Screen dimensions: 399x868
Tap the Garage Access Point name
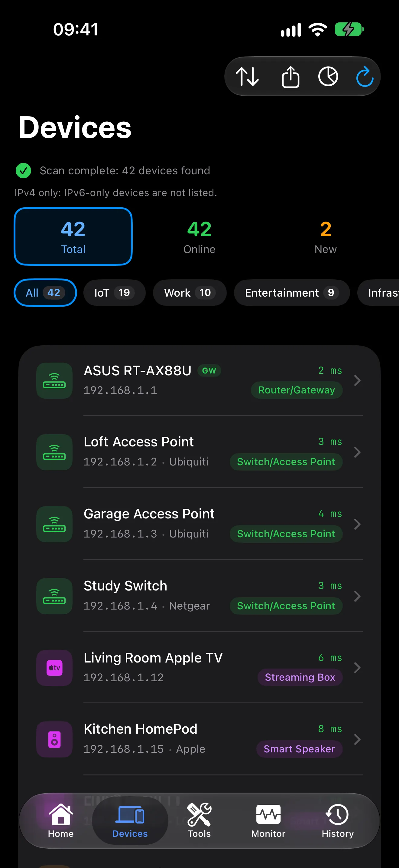tap(149, 514)
